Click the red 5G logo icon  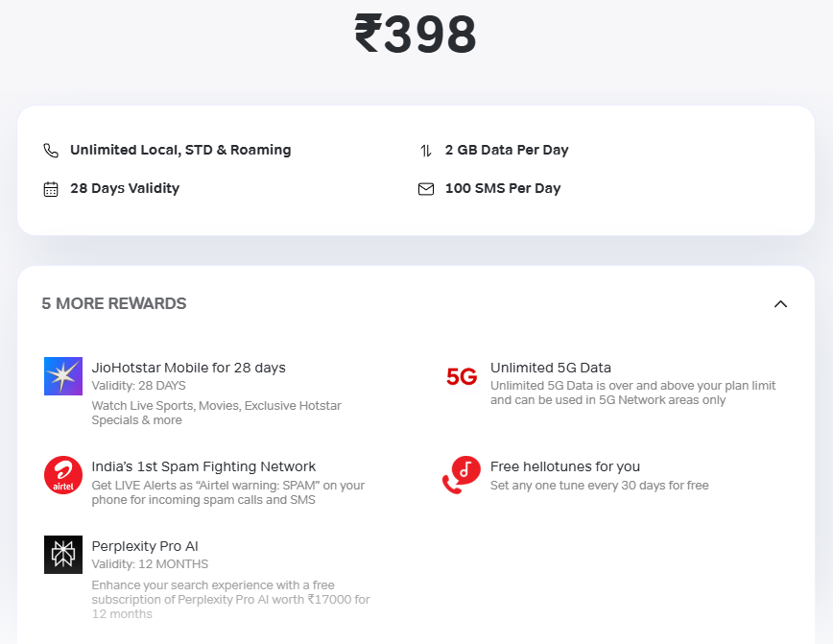point(462,376)
